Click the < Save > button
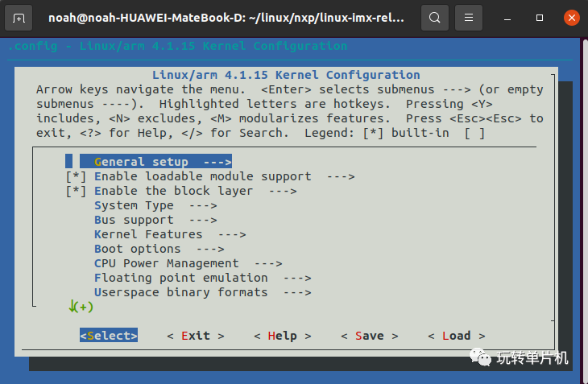 coord(370,336)
